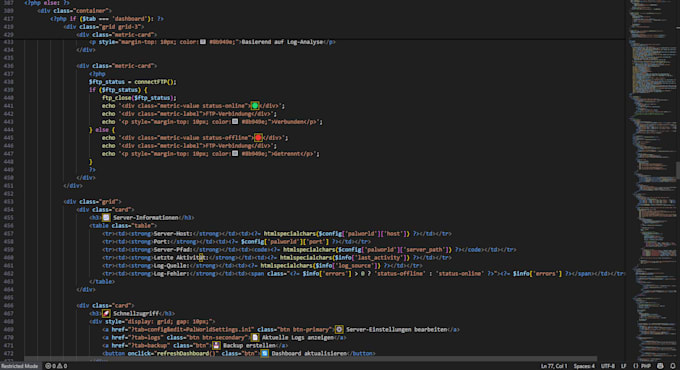
Task: Click 'div class="grid"' on line 453
Action: 92,201
